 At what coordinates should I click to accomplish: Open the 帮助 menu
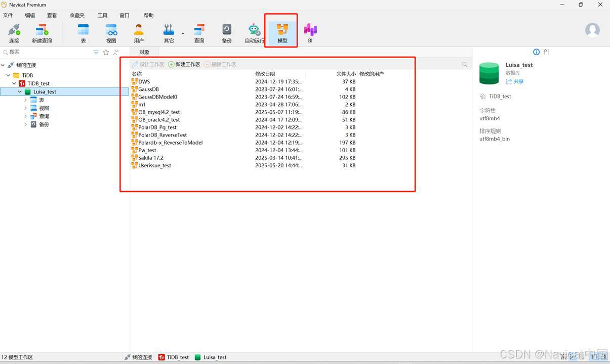click(x=148, y=16)
